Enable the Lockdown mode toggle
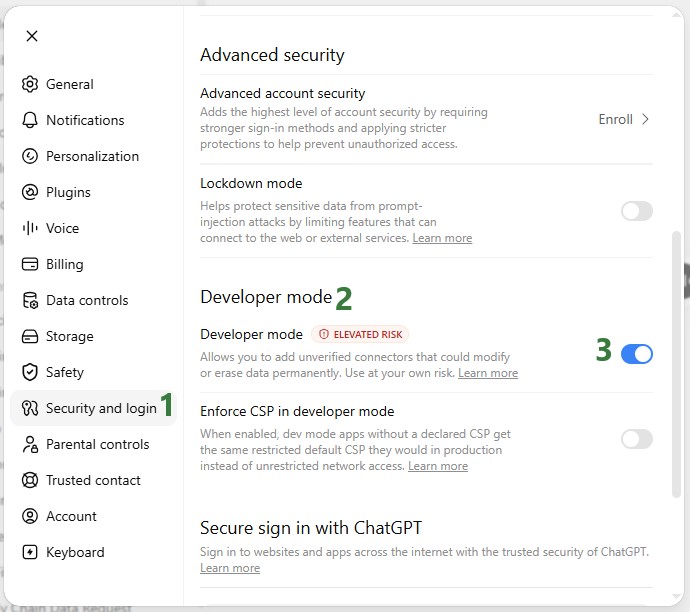Viewport: 690px width, 612px height. coord(637,211)
